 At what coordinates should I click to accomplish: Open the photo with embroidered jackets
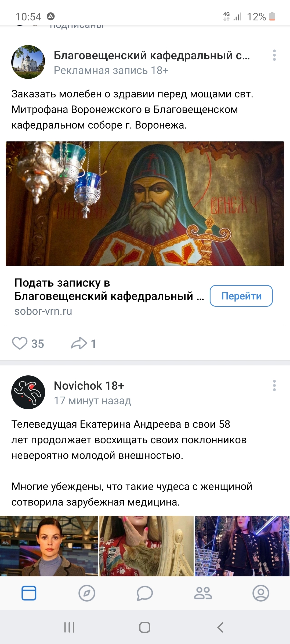[242, 546]
